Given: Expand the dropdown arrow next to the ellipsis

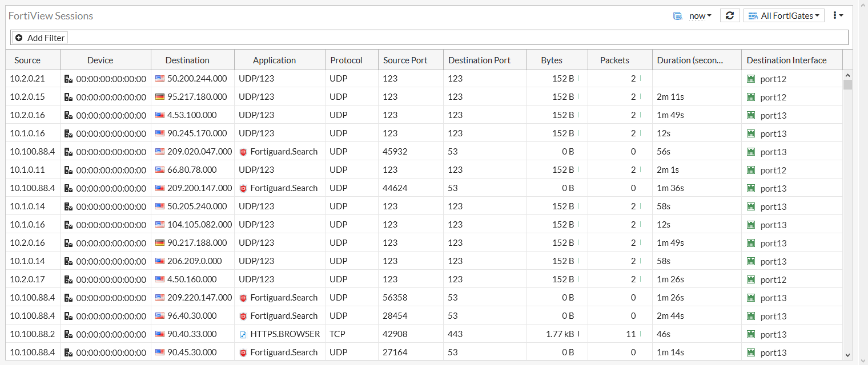Looking at the screenshot, I should pos(841,15).
